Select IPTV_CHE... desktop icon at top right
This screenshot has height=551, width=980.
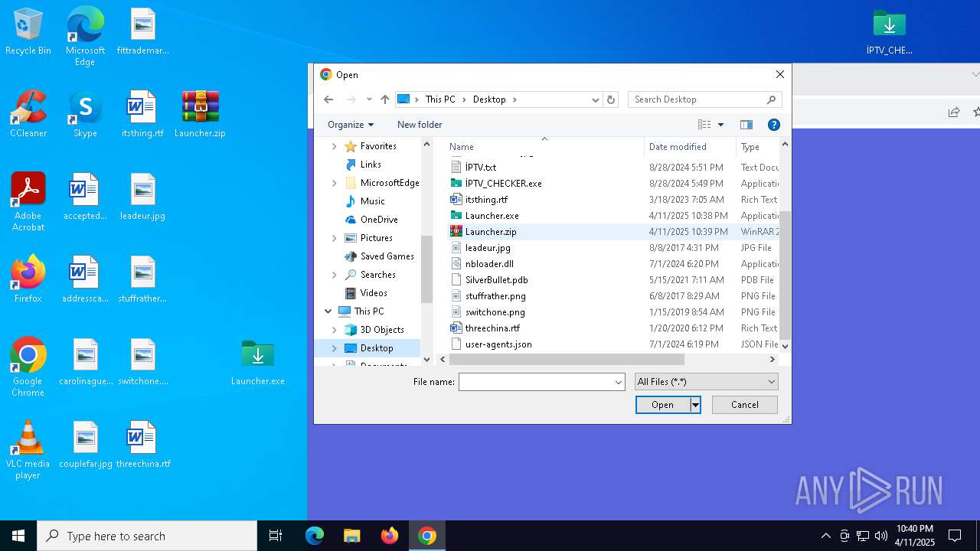889,32
